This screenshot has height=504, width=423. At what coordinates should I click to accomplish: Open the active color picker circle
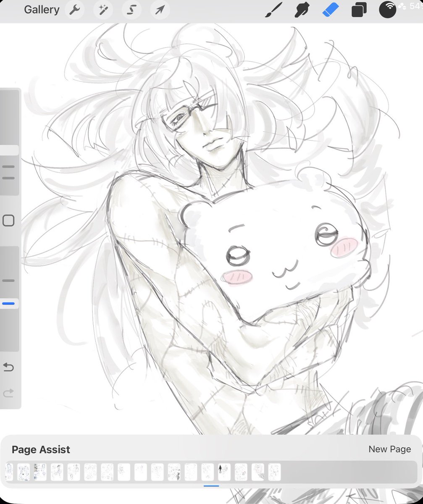[387, 10]
